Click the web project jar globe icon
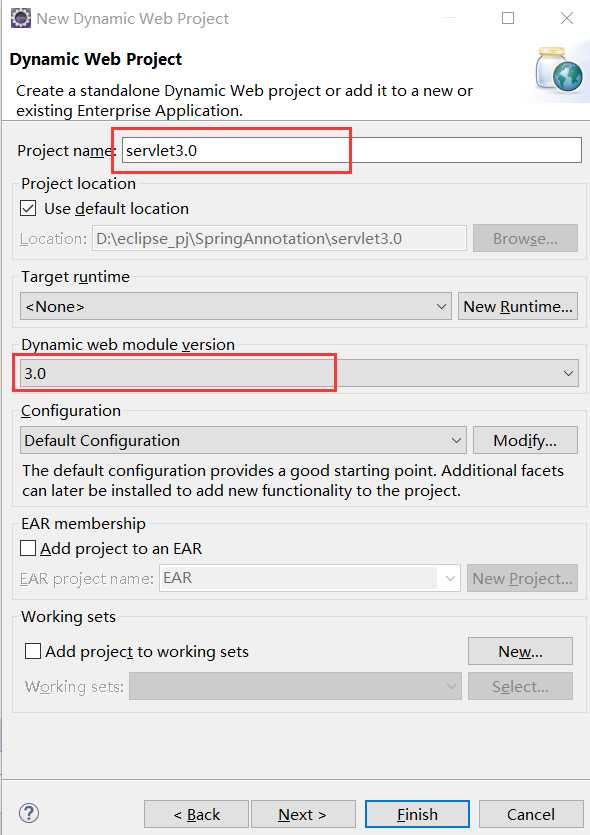The image size is (590, 835). (559, 69)
